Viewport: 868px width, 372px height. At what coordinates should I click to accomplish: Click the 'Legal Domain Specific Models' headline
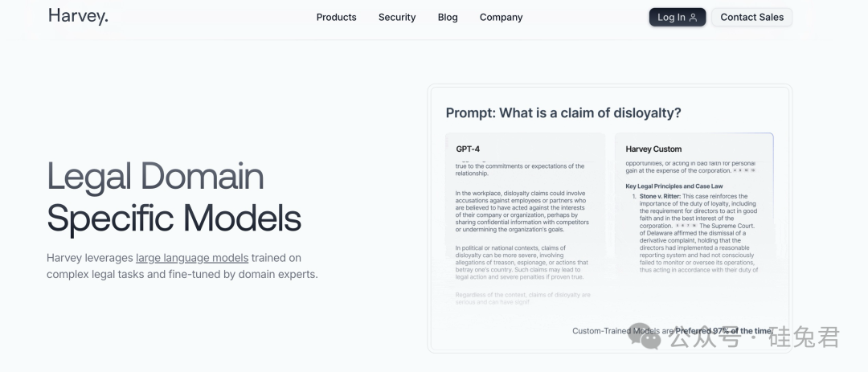pos(174,197)
